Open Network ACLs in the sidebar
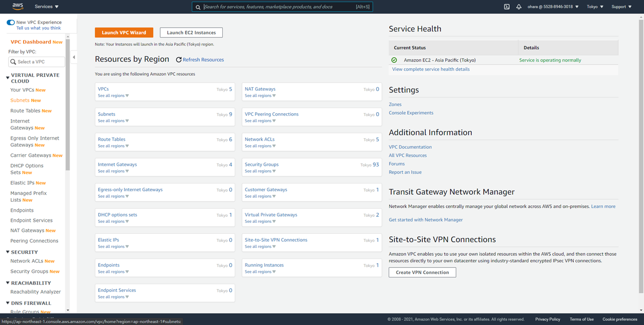The height and width of the screenshot is (325, 644). tap(27, 261)
